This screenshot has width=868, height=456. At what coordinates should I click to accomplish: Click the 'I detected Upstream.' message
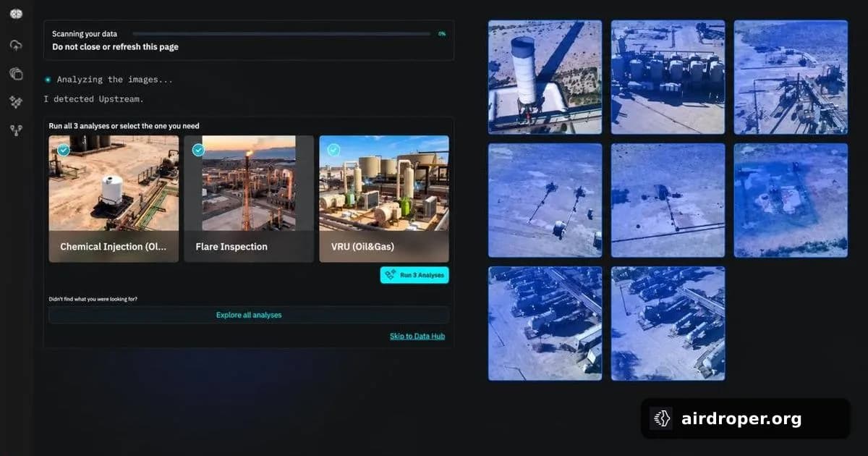(x=93, y=99)
